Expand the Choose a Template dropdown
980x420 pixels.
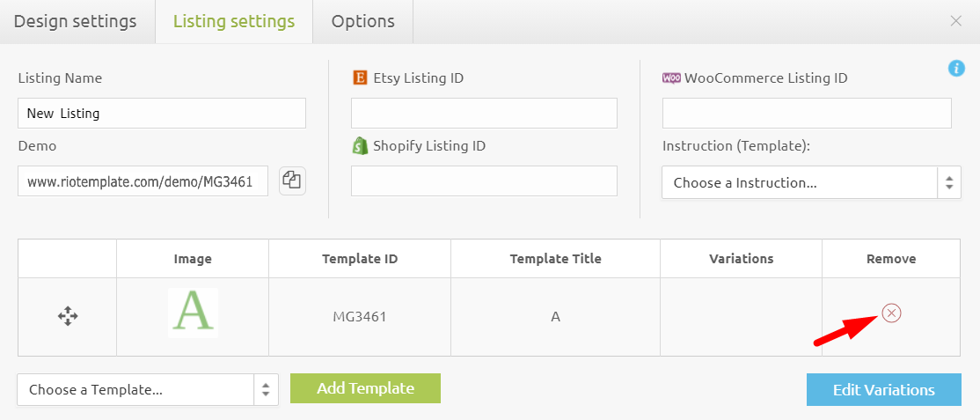(148, 389)
